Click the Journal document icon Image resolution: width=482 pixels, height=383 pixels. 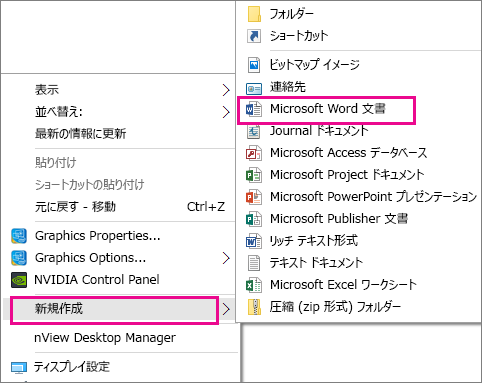pyautogui.click(x=253, y=131)
